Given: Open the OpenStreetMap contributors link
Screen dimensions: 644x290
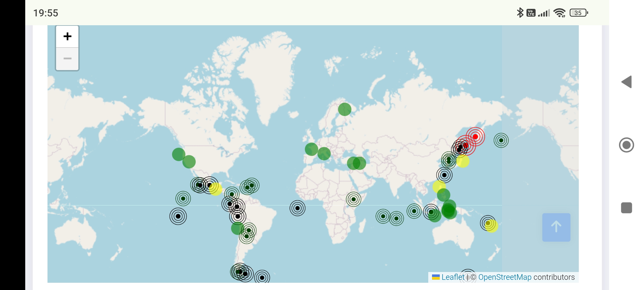Looking at the screenshot, I should 505,277.
